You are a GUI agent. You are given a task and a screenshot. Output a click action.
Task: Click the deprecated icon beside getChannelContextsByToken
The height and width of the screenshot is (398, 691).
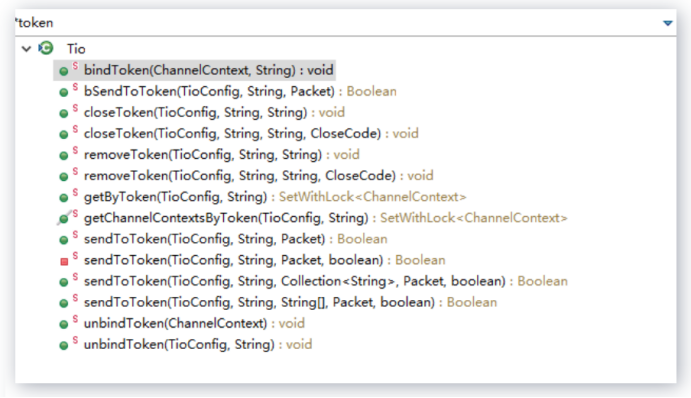(x=64, y=218)
